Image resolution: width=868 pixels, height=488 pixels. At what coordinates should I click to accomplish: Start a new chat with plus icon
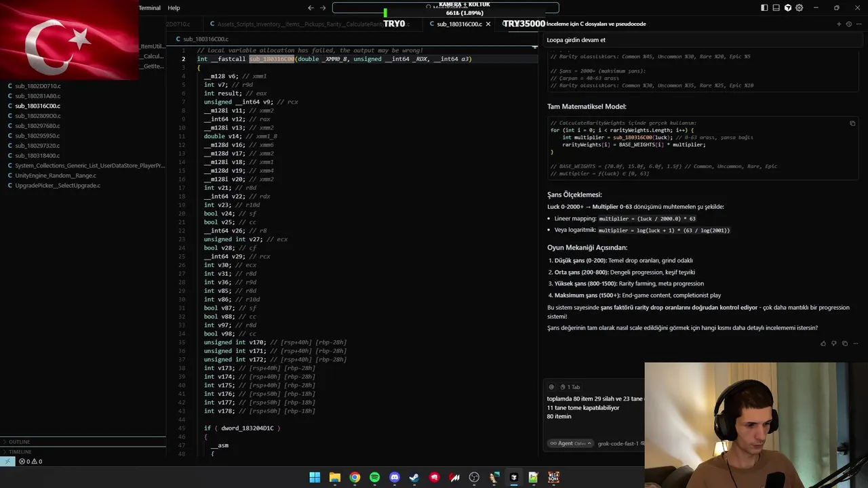tap(839, 24)
